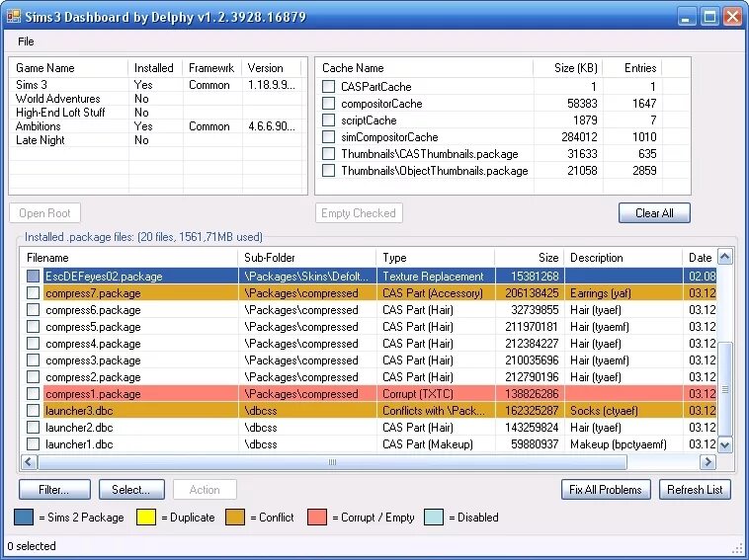
Task: Click the Earrings (yaf) description cell
Action: point(624,293)
